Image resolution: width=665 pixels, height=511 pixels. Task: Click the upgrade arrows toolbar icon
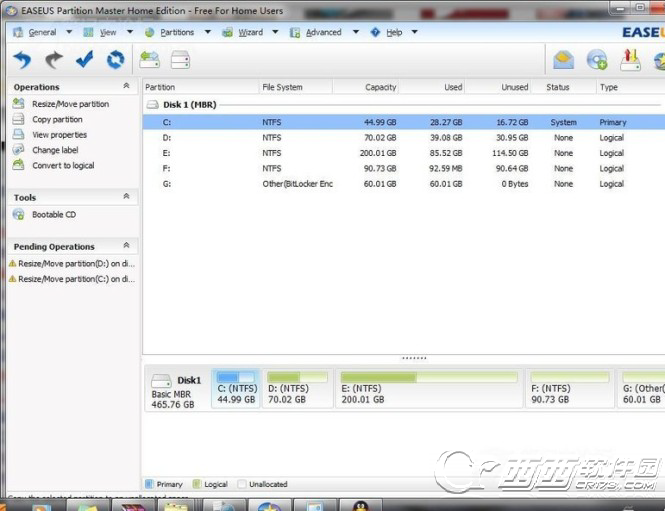coord(630,60)
